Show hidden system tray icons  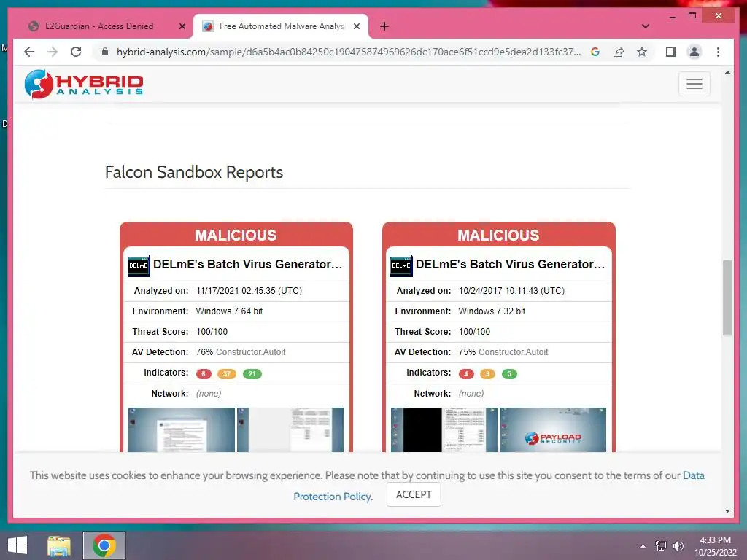[x=643, y=546]
